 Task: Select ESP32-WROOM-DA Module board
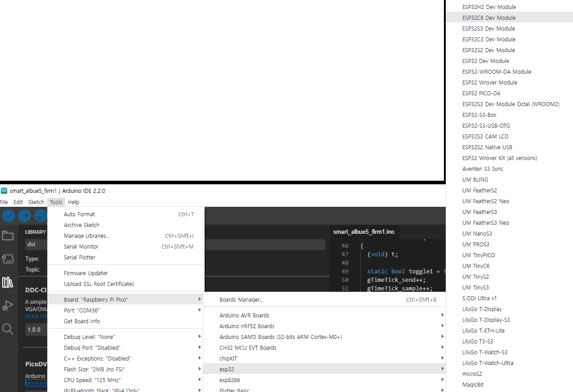509,72
